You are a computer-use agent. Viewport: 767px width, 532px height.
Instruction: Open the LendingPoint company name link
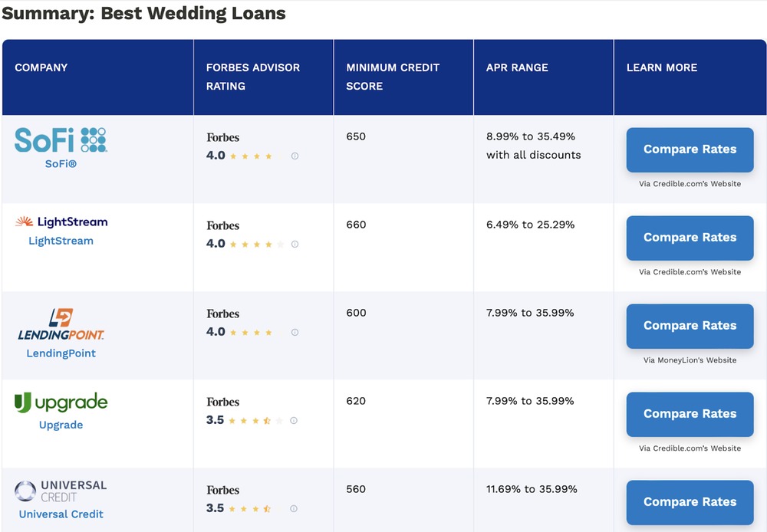pyautogui.click(x=61, y=353)
